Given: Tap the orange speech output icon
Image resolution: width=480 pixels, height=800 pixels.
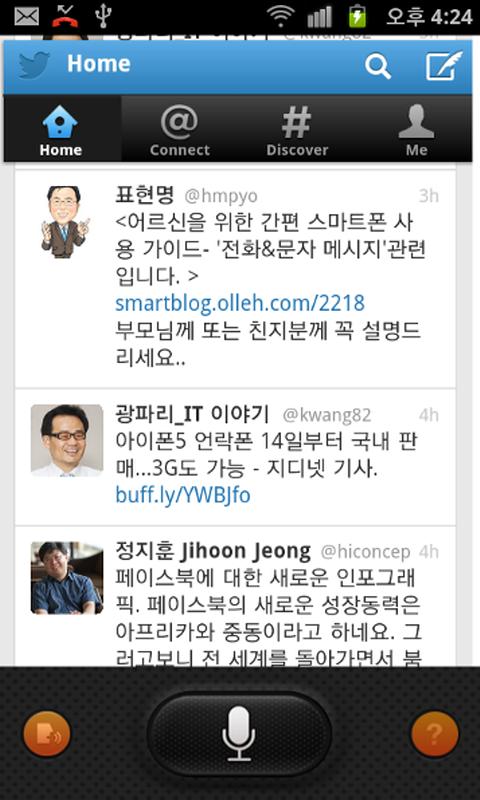Looking at the screenshot, I should pos(46,734).
